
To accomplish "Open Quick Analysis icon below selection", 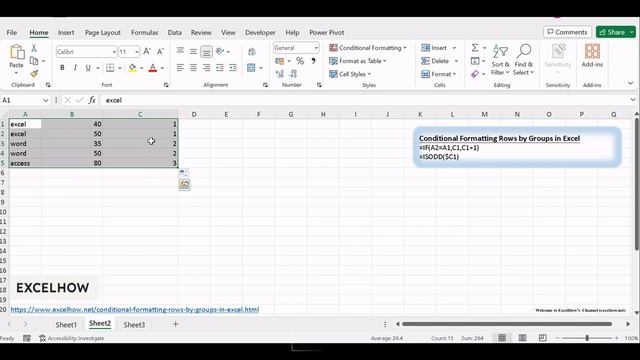I will [x=184, y=184].
